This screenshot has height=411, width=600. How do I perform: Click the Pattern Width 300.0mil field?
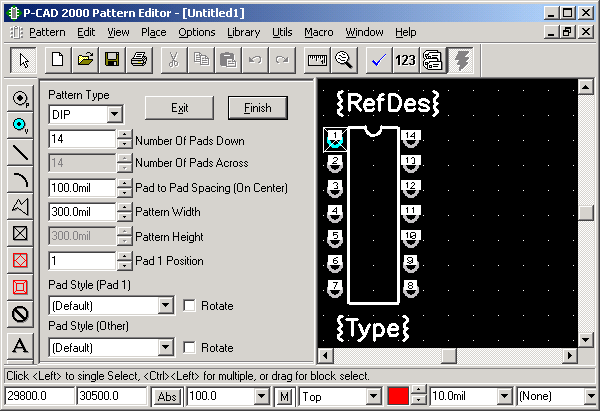[82, 212]
